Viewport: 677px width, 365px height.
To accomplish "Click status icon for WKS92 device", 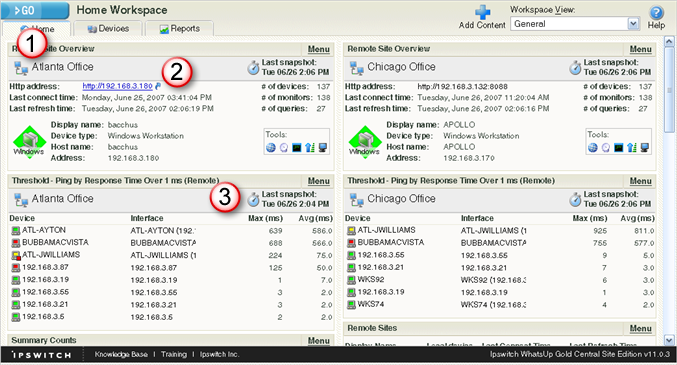I will (351, 280).
